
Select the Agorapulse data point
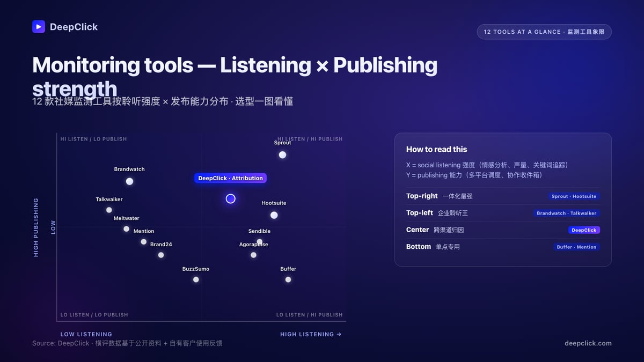click(253, 255)
